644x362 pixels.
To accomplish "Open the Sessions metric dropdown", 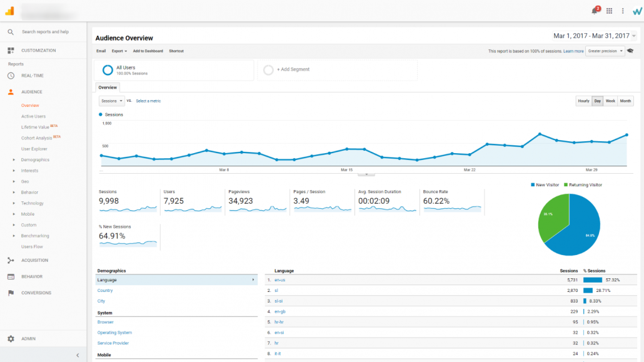I will [111, 101].
